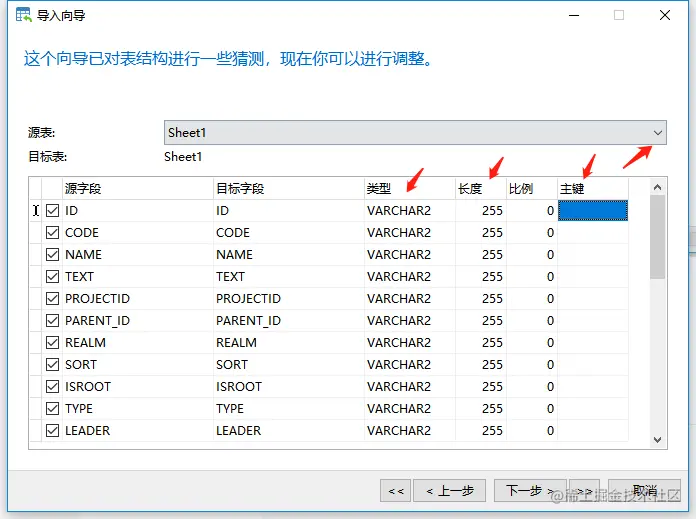Click the Import Wizard title bar icon
696x519 pixels.
[x=24, y=15]
